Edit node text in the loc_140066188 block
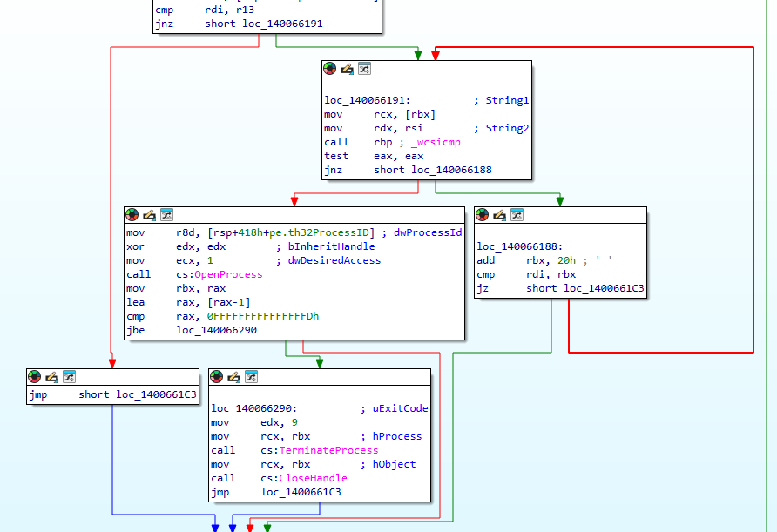The image size is (777, 532). [499, 214]
